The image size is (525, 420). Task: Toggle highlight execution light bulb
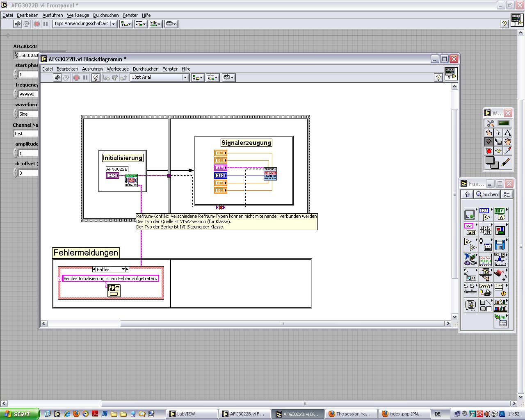96,78
